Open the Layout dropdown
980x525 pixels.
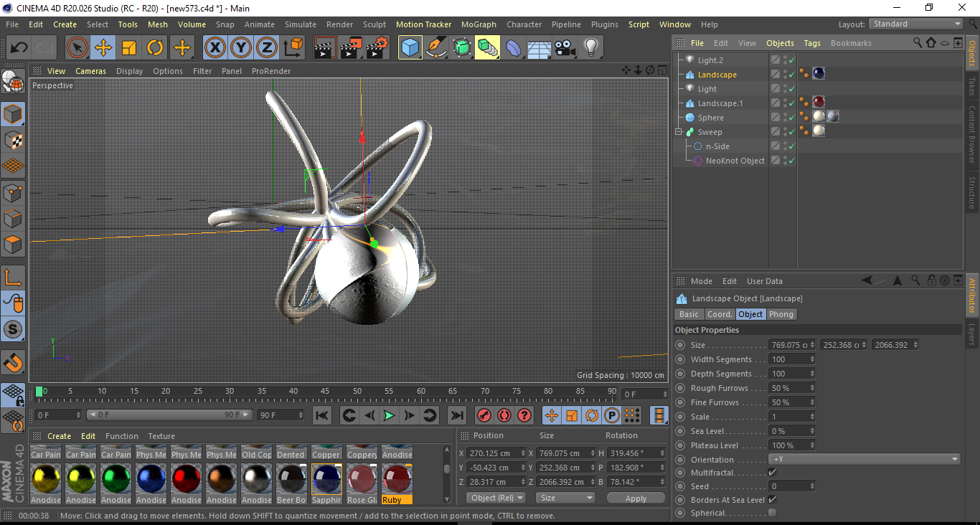pyautogui.click(x=915, y=24)
